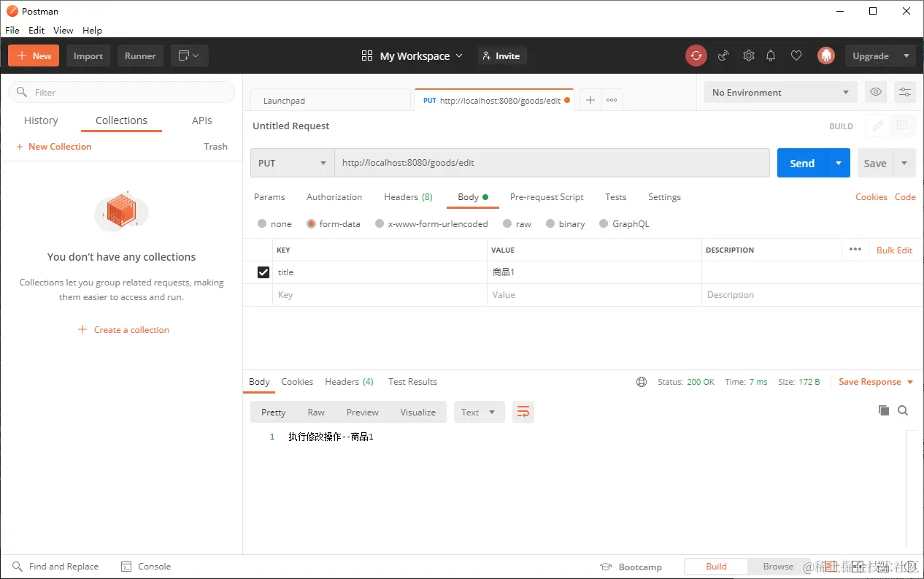Expand the Save options arrow

[x=905, y=163]
